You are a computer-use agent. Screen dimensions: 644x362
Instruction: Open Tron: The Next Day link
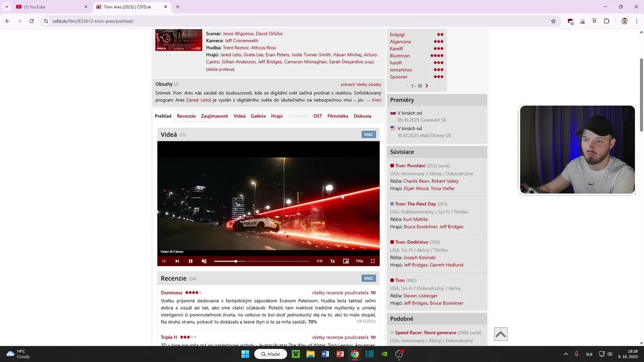(416, 204)
